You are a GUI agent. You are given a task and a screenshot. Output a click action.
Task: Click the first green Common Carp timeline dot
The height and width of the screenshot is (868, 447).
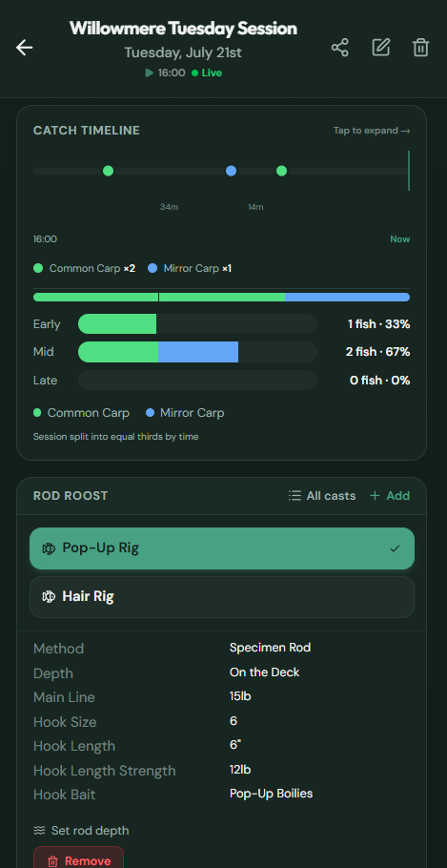[x=109, y=171]
